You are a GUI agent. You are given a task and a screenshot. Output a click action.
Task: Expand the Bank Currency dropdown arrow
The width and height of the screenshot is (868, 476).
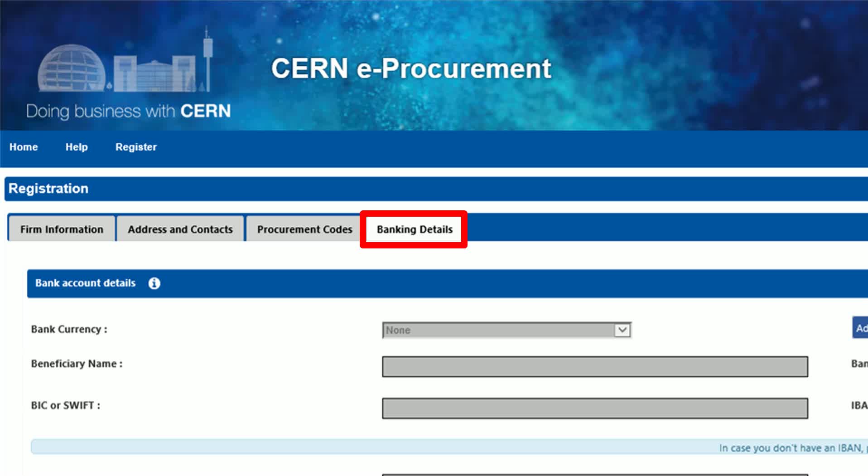tap(622, 330)
